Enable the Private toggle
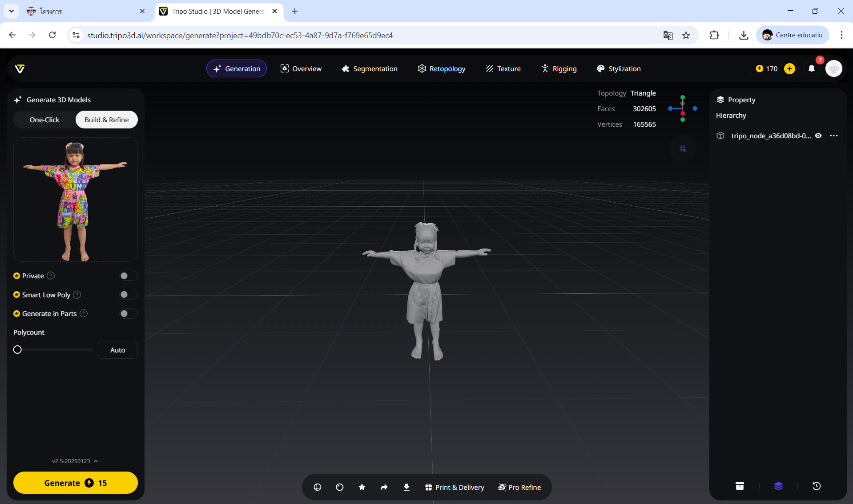This screenshot has width=853, height=504. tap(128, 276)
